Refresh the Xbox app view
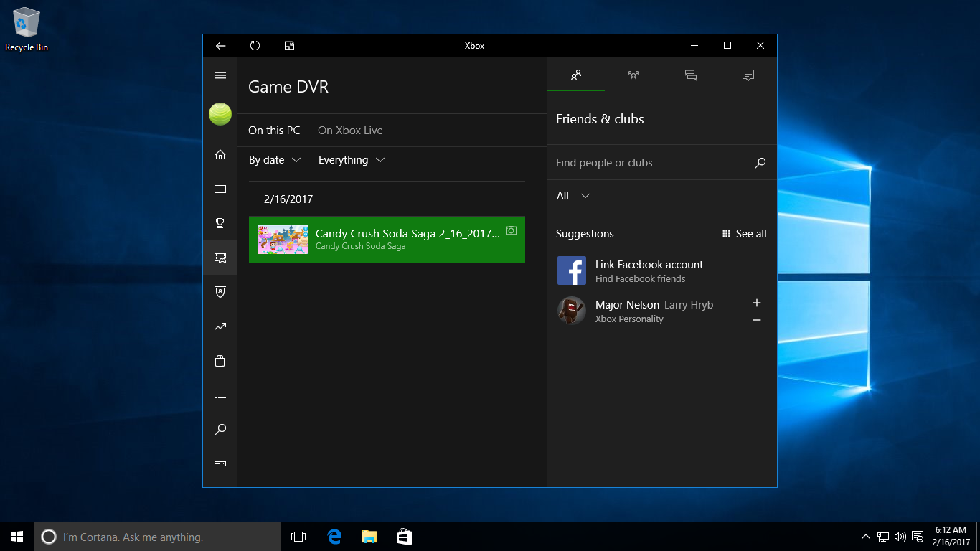Screen dimensions: 980x551 [255, 46]
